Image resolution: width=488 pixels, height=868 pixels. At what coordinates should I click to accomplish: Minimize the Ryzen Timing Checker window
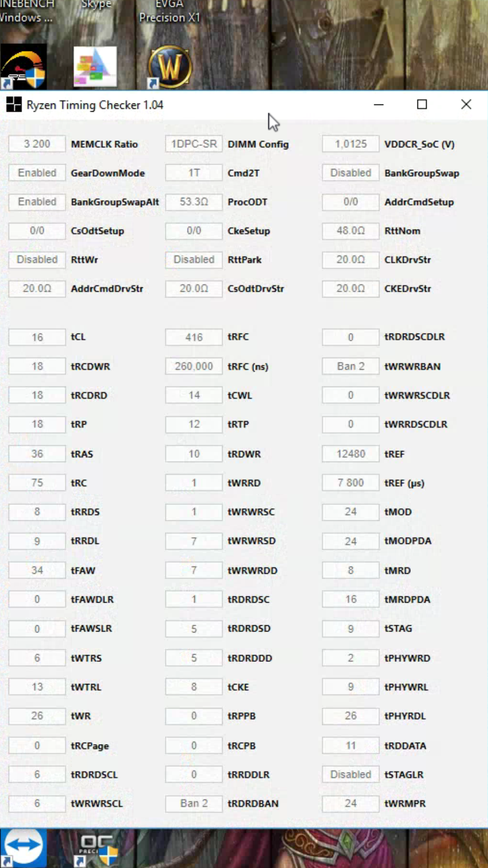379,105
